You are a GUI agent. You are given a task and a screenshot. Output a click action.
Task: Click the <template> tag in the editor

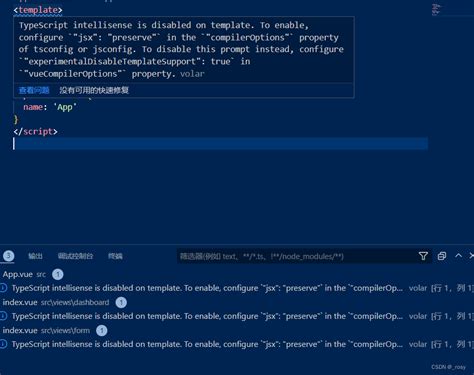(38, 10)
